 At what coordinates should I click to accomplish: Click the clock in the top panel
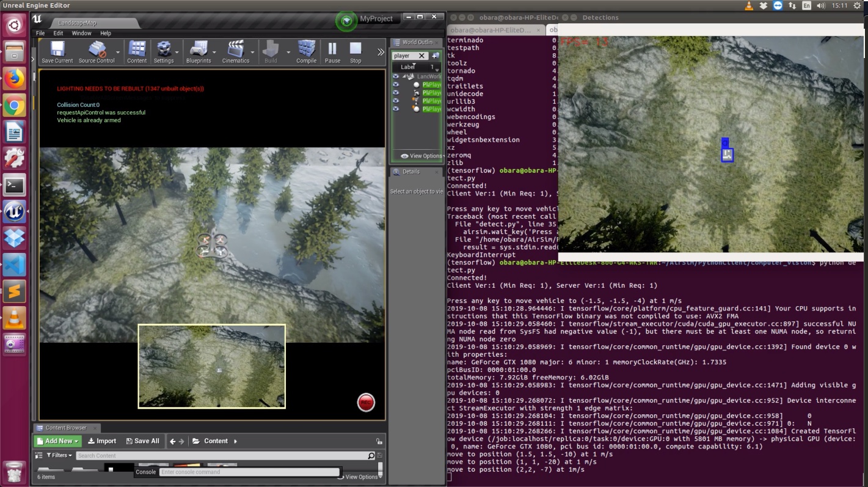[x=839, y=5]
